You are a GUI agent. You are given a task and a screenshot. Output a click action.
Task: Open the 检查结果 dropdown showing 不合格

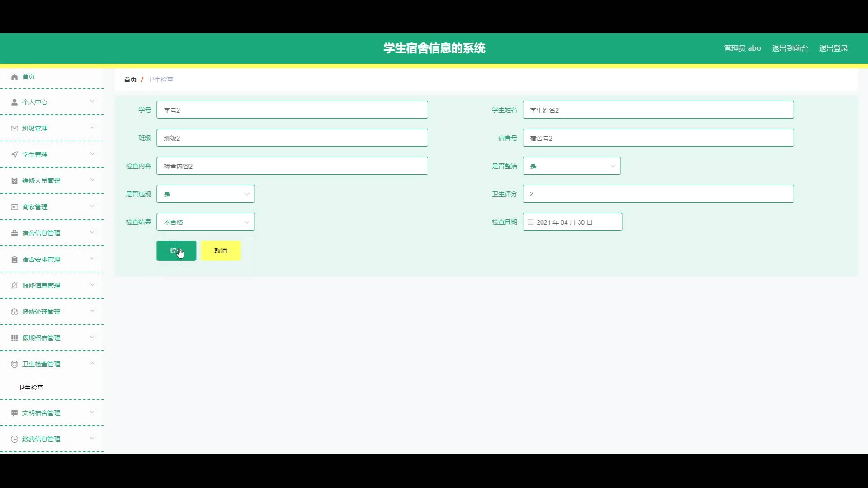205,222
